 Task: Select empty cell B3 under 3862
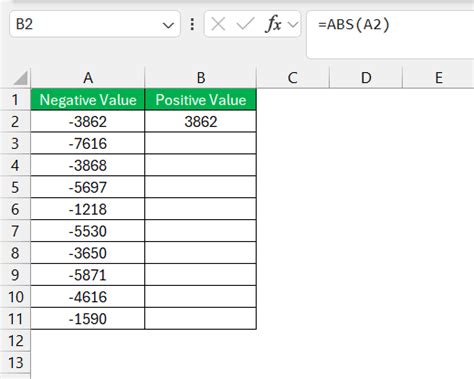coord(201,143)
